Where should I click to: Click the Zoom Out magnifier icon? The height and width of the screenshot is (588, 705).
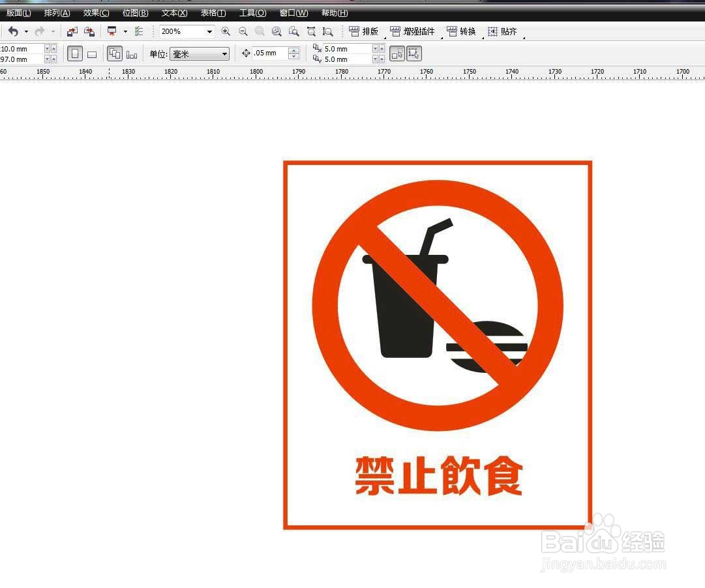point(243,31)
